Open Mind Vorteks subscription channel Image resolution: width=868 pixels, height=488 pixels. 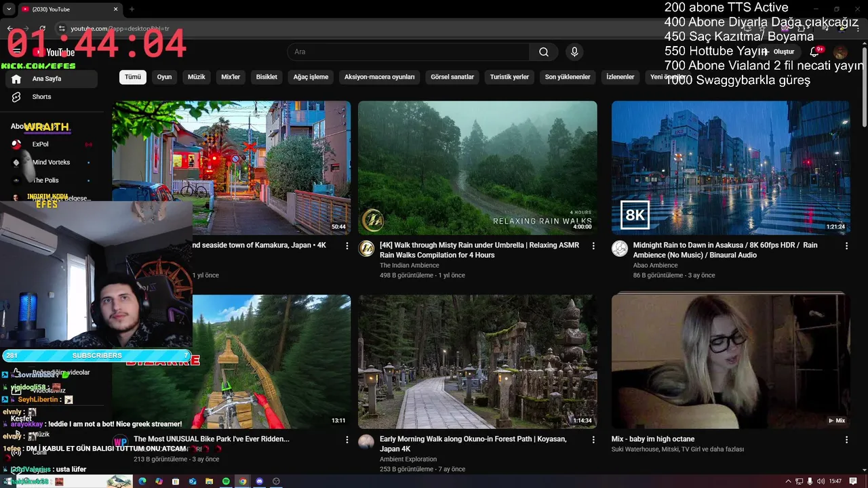click(x=52, y=163)
